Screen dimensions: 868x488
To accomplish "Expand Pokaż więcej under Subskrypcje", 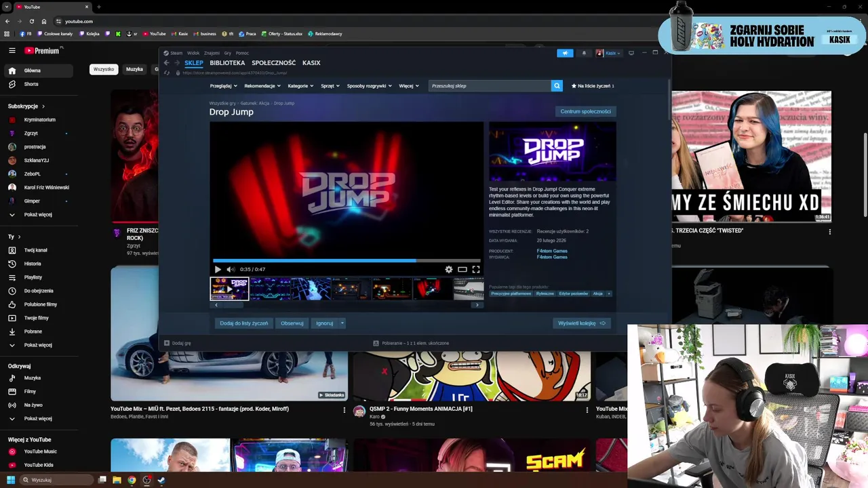I will click(37, 215).
